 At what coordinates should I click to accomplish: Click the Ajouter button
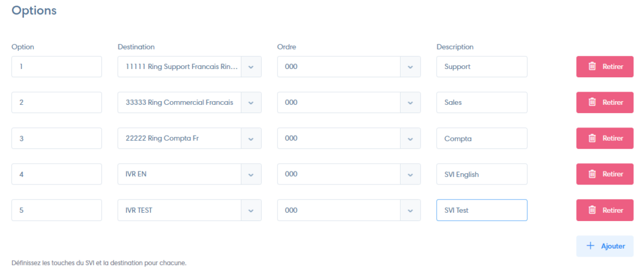[604, 246]
